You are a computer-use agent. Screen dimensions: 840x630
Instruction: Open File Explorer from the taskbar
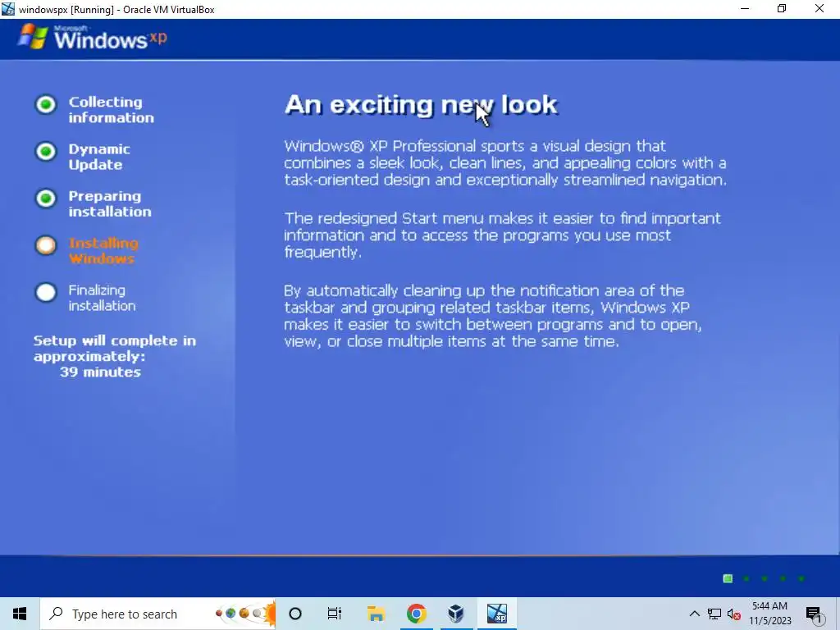[376, 614]
